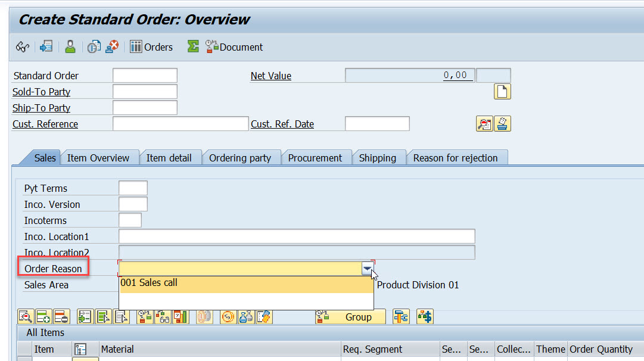Image resolution: width=644 pixels, height=361 pixels.
Task: Click the printer icon near Cust. Ref. Date
Action: pyautogui.click(x=502, y=123)
